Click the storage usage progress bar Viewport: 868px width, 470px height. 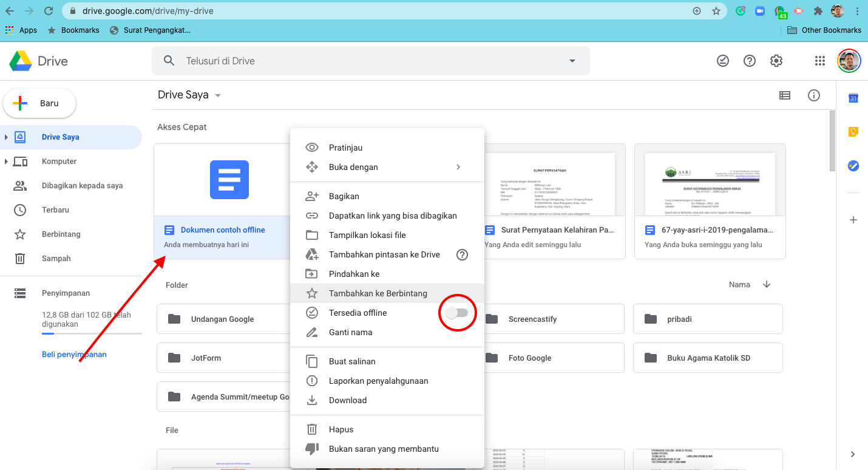[92, 333]
